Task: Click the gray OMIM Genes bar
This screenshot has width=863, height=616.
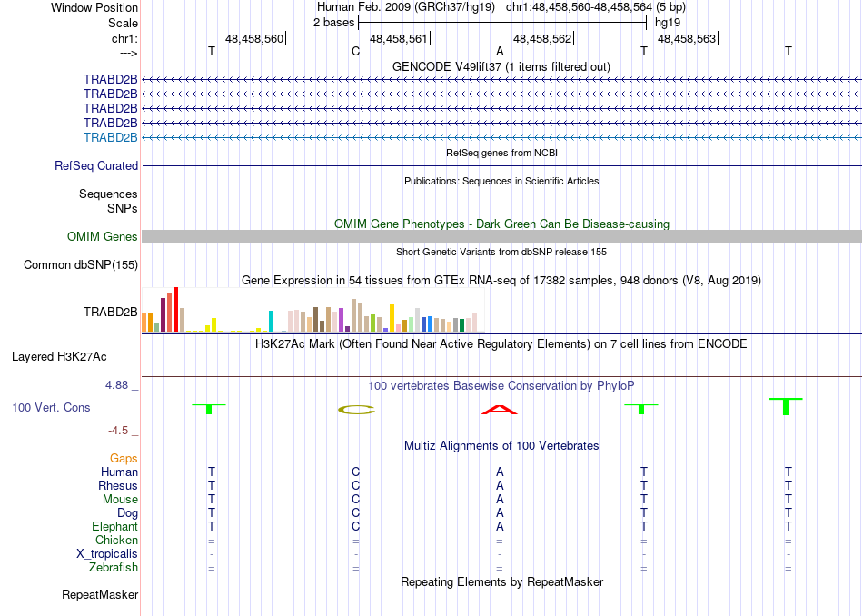Action: tap(501, 237)
